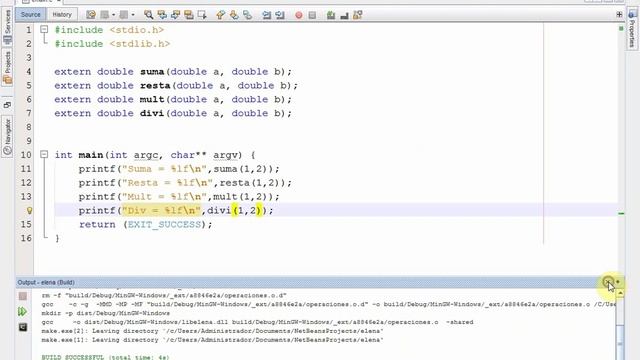Click the 'argc' parameter in line 10
The image size is (640, 360).
tap(146, 155)
